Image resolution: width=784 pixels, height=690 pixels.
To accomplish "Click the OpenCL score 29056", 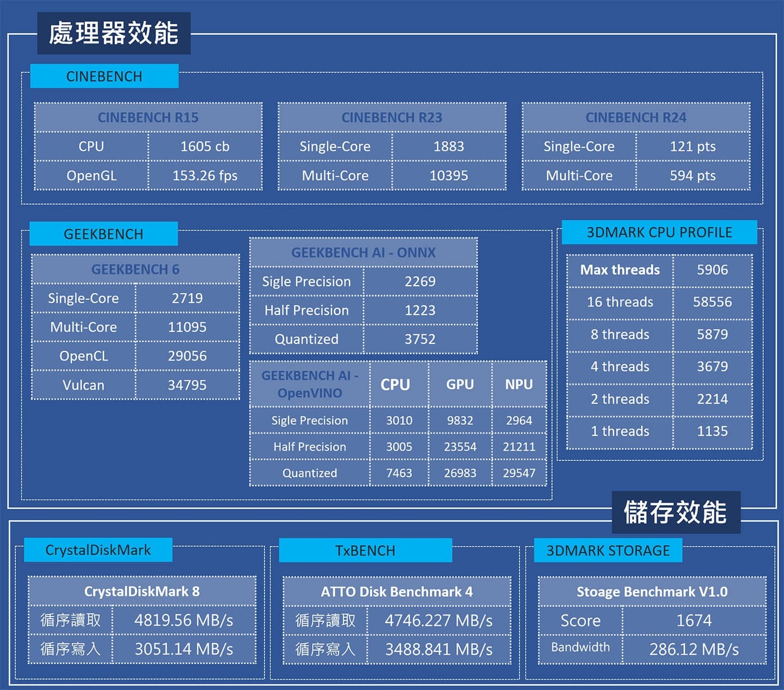I will click(x=187, y=356).
